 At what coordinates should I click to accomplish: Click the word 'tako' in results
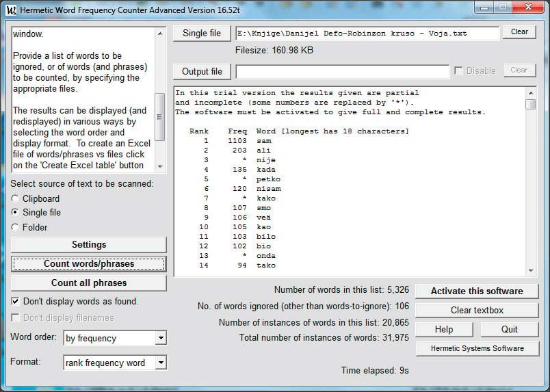tap(266, 265)
